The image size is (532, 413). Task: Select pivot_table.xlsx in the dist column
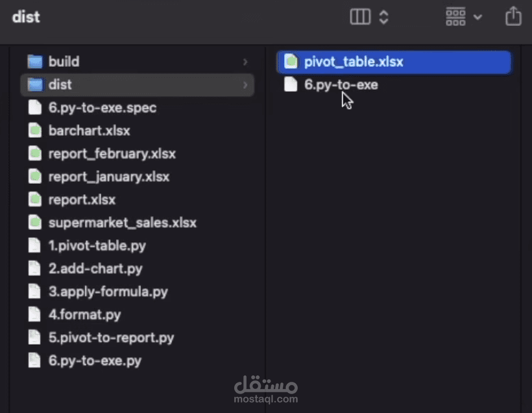(x=354, y=62)
